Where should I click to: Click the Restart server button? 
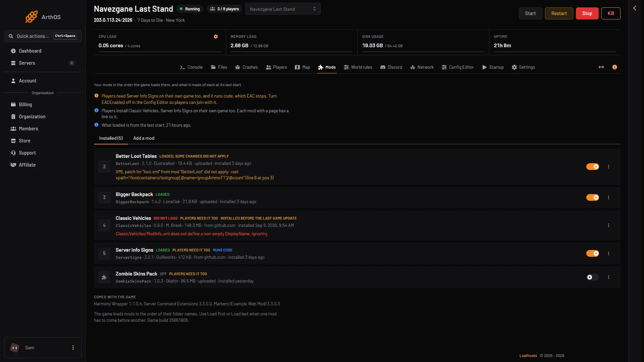click(x=559, y=13)
